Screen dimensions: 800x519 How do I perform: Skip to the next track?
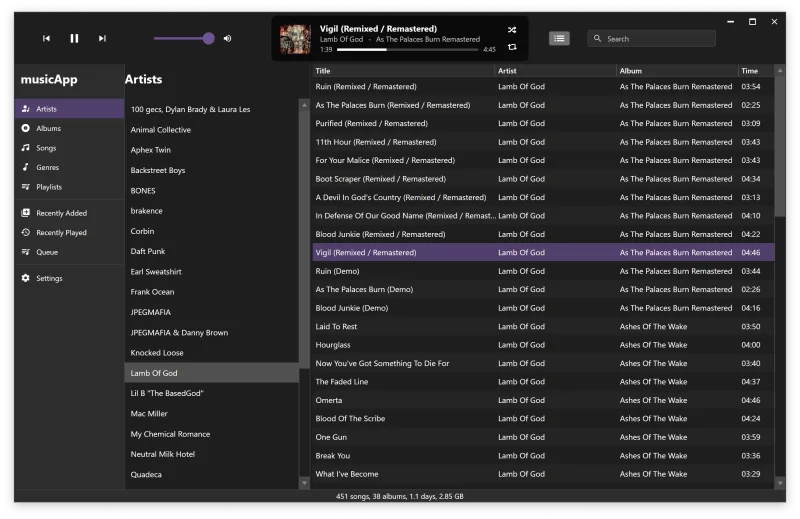click(102, 38)
